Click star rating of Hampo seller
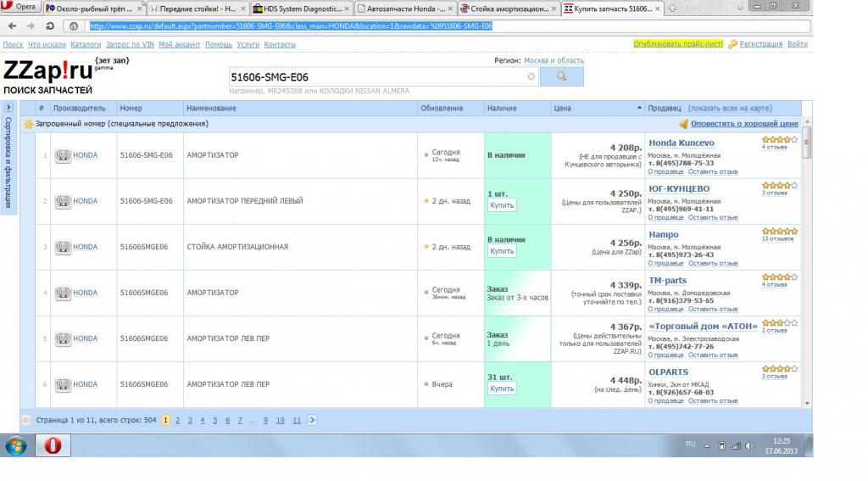The height and width of the screenshot is (481, 868). [x=780, y=231]
